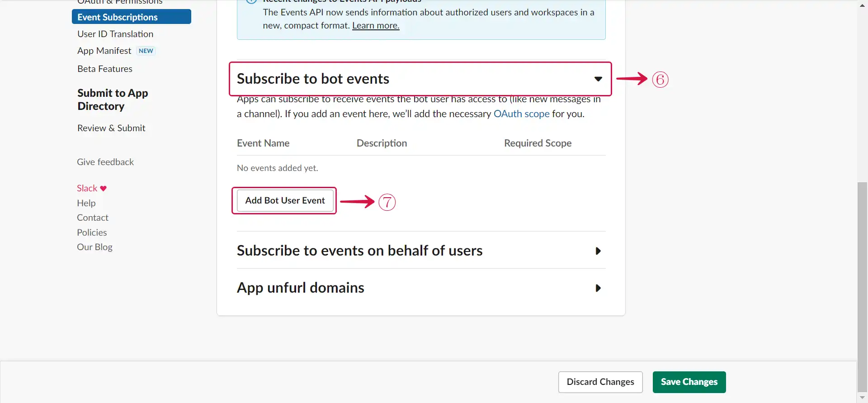Click the Description column header

382,143
